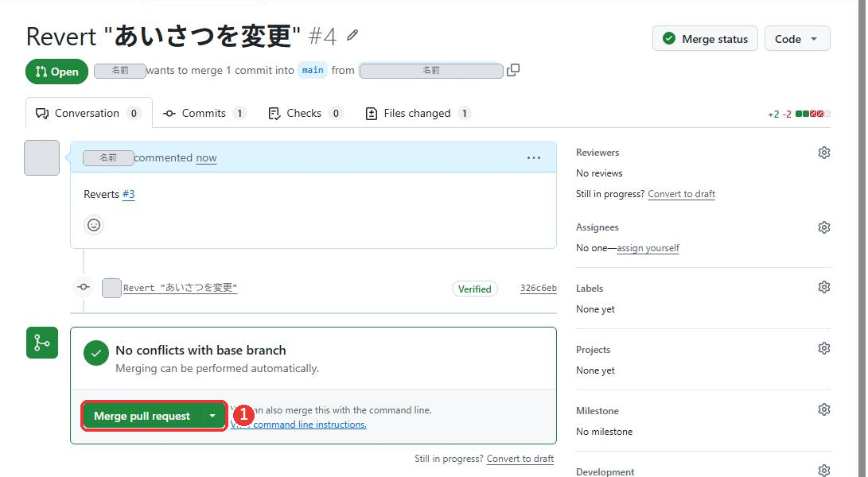Copy the head branch name icon
This screenshot has width=868, height=477.
pyautogui.click(x=513, y=70)
